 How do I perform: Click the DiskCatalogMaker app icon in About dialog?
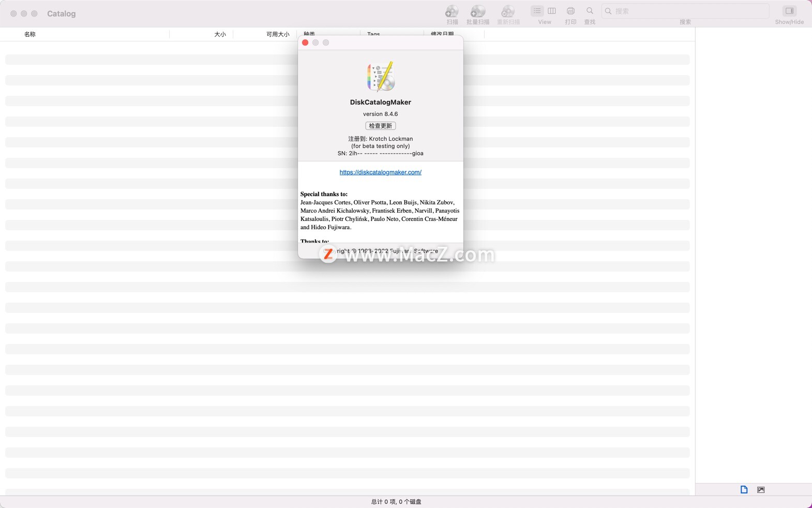(381, 77)
